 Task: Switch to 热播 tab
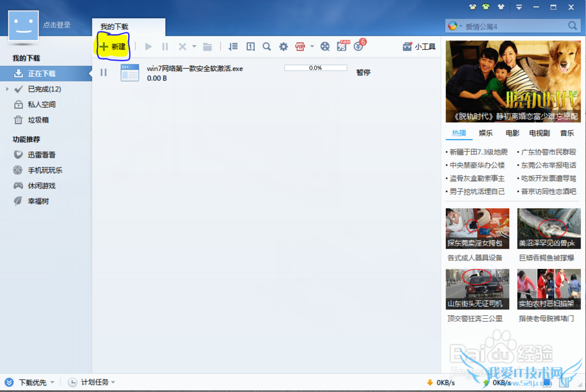point(459,133)
